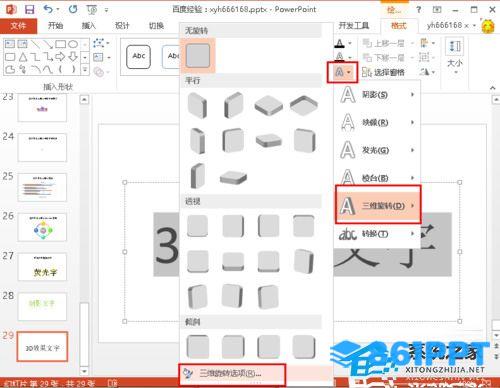Select the rounded Abc shape style

[138, 56]
